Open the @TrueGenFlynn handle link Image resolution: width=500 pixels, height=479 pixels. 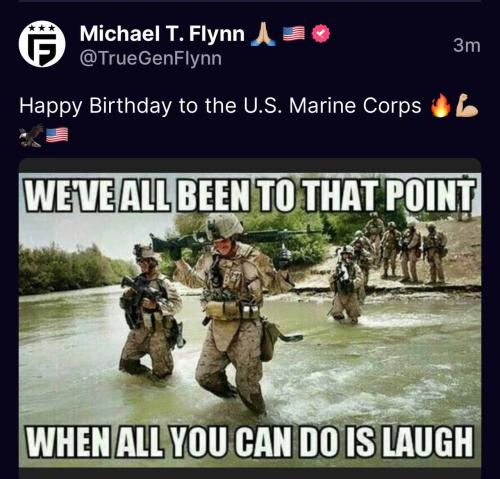(x=151, y=59)
